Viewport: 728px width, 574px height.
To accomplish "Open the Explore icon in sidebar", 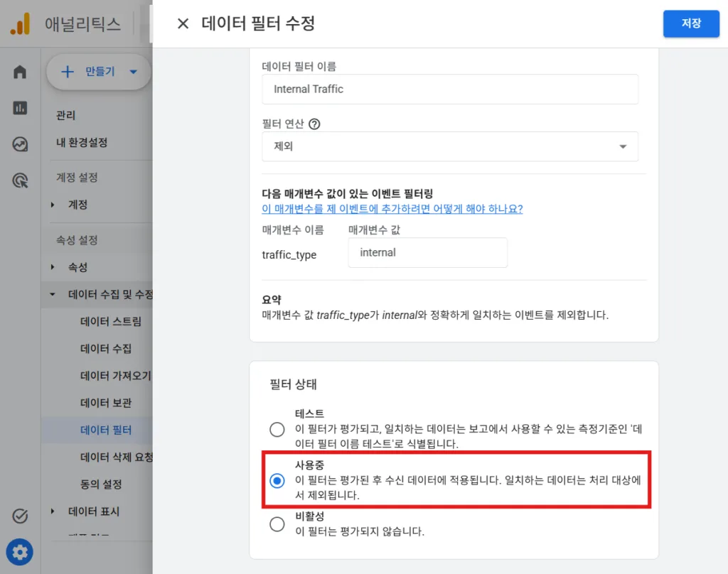I will [x=20, y=144].
